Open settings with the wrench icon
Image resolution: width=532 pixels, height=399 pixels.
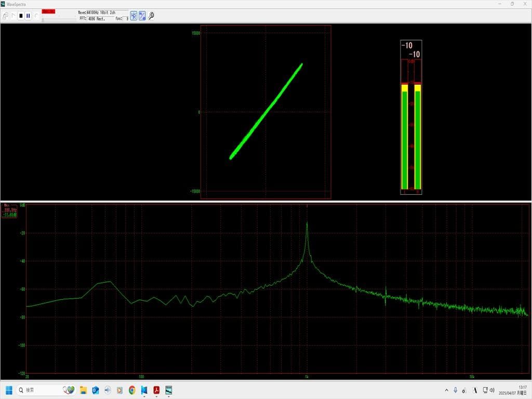click(151, 16)
